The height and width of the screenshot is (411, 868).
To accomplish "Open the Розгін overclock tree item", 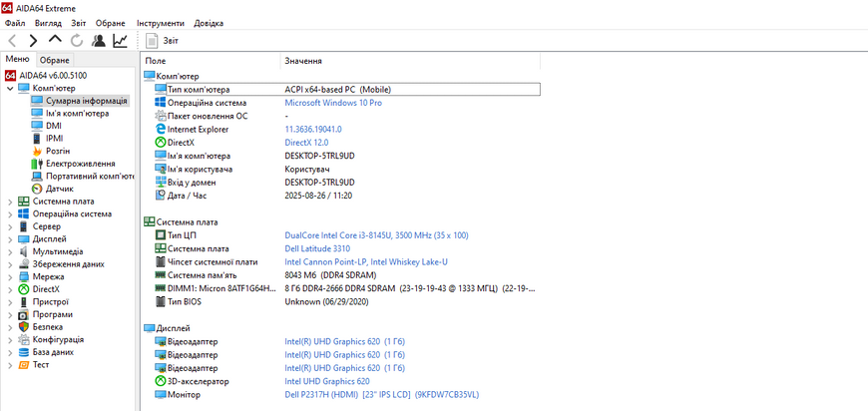I will click(x=58, y=151).
